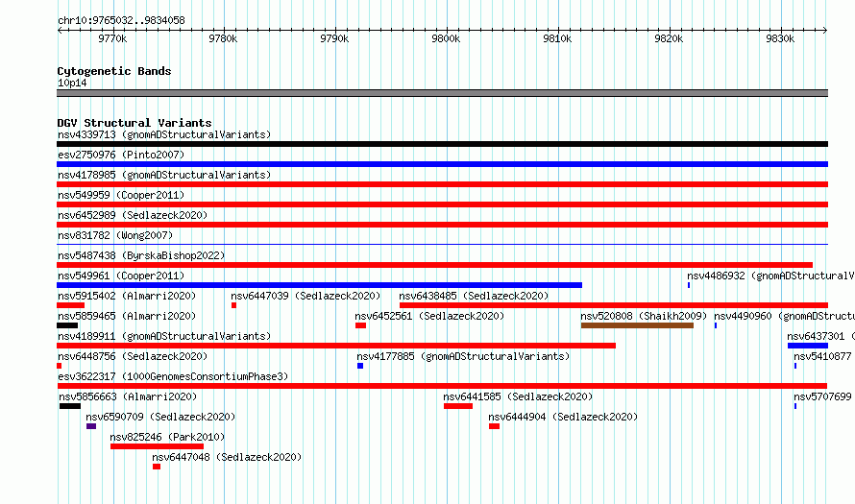Click the Cytogenetic Bands track title
Image resolution: width=855 pixels, height=504 pixels.
click(x=114, y=71)
